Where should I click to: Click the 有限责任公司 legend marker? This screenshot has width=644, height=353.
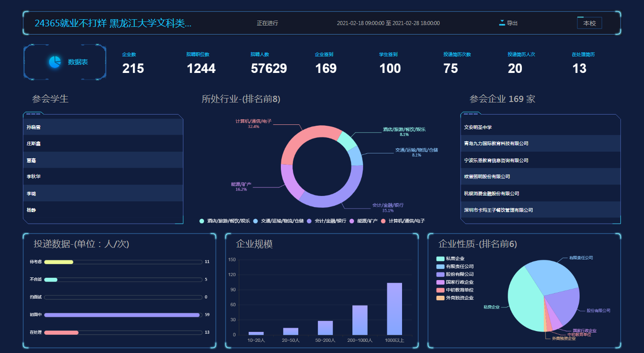click(440, 267)
